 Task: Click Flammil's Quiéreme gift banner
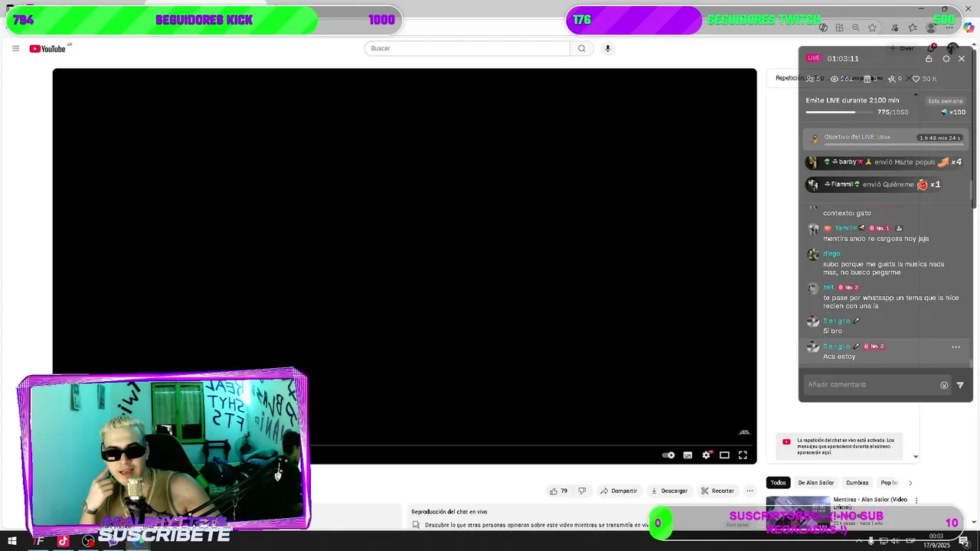click(873, 184)
